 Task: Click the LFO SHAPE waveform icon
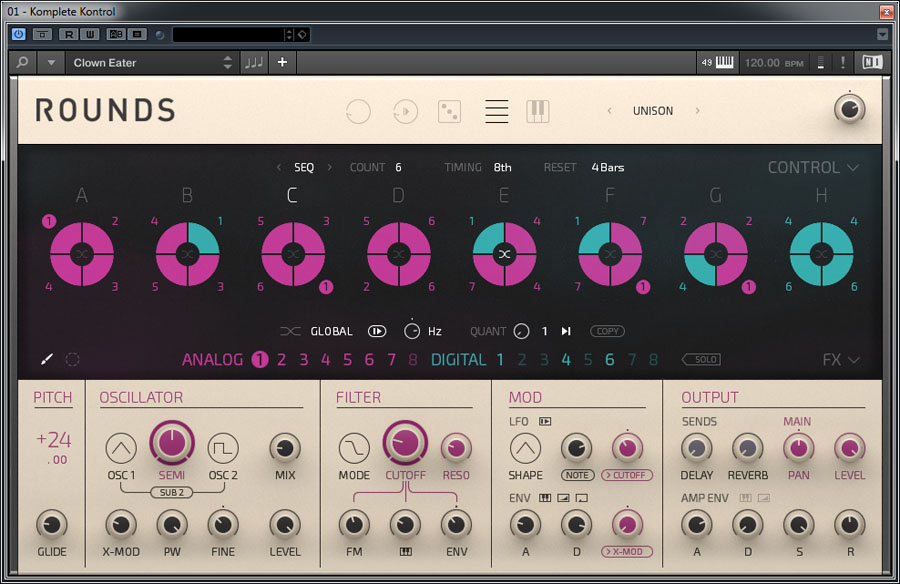click(525, 448)
